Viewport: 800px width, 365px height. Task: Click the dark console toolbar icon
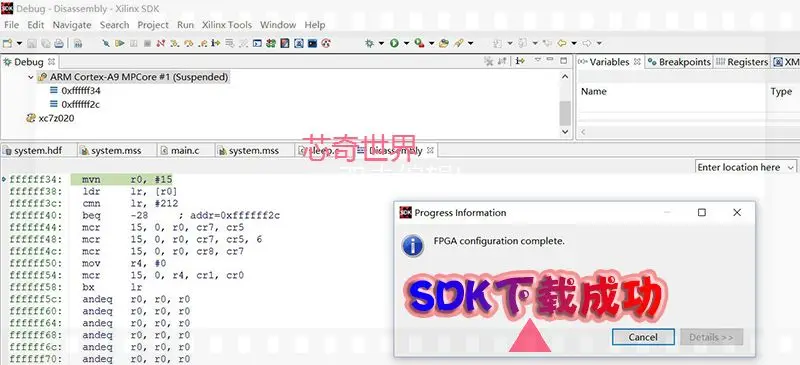pyautogui.click(x=312, y=43)
